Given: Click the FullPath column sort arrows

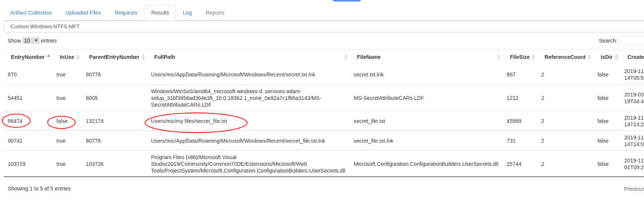Looking at the screenshot, I should [x=346, y=57].
